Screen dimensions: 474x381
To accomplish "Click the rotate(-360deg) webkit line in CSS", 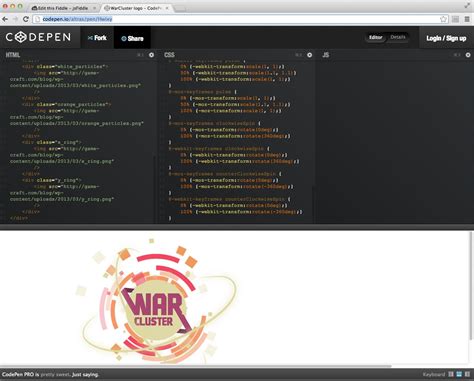I will (241, 212).
